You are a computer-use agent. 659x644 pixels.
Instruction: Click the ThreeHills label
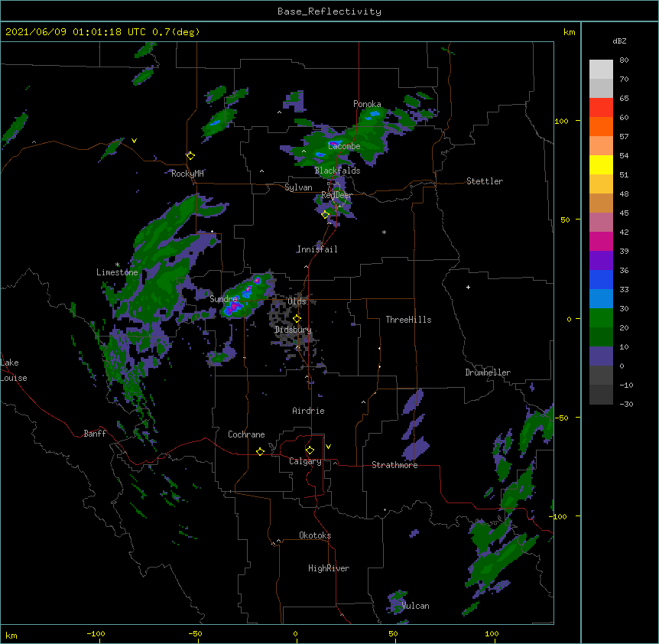pyautogui.click(x=408, y=320)
